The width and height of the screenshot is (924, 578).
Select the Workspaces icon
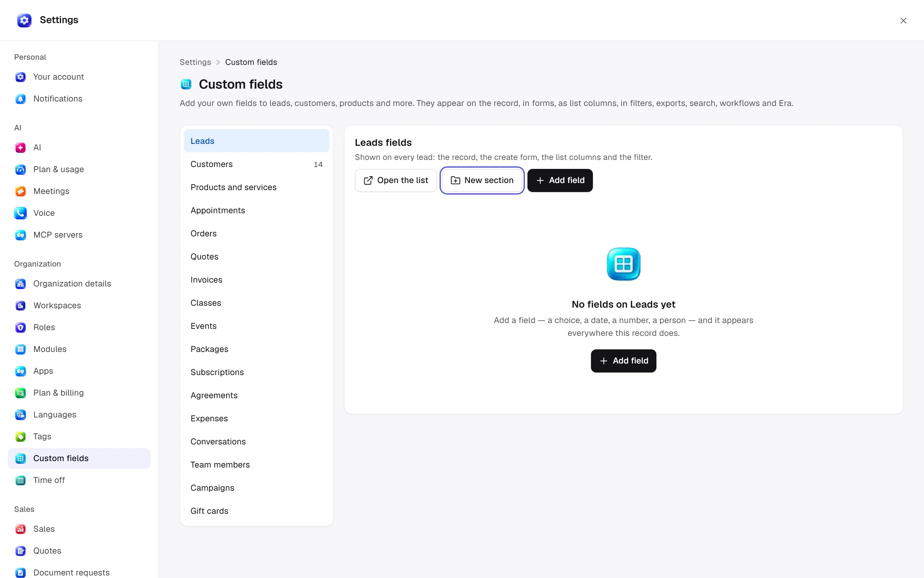point(21,305)
